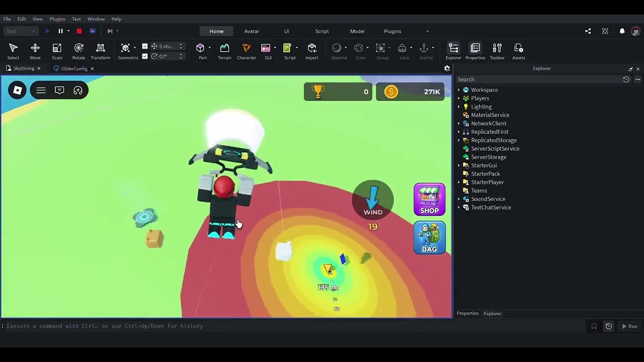The image size is (644, 362).
Task: Open the in-game hamburger menu
Action: pyautogui.click(x=41, y=90)
